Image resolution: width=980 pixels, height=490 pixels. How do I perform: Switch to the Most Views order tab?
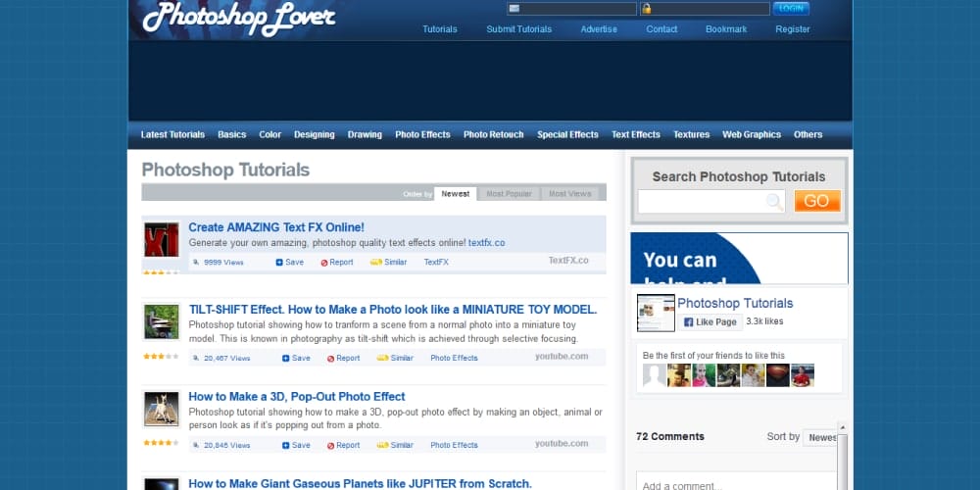pos(569,194)
